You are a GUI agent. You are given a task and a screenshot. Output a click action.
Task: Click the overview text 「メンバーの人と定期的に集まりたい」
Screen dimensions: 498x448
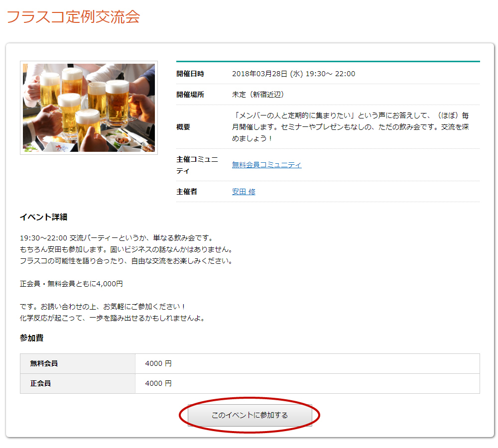coord(351,127)
